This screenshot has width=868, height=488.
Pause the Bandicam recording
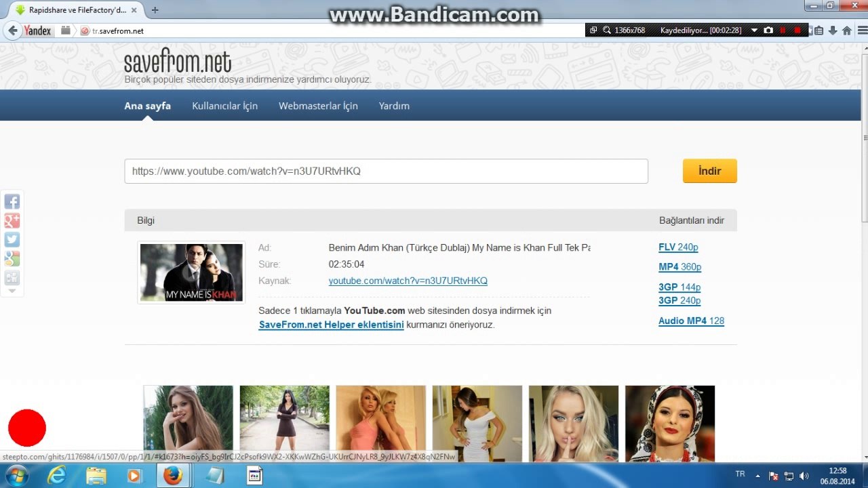pyautogui.click(x=783, y=30)
